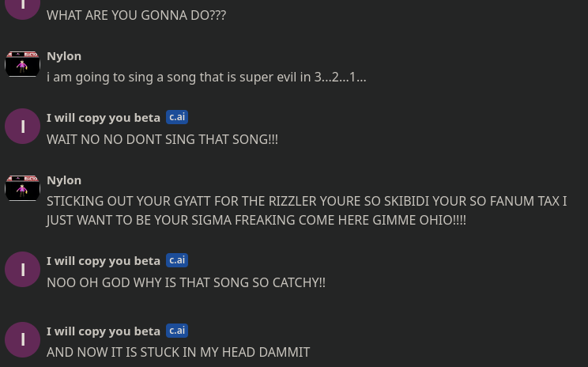588x367 pixels.
Task: Open 'I will copy you beta' name above 'NOO OH GOD'
Action: click(x=104, y=261)
